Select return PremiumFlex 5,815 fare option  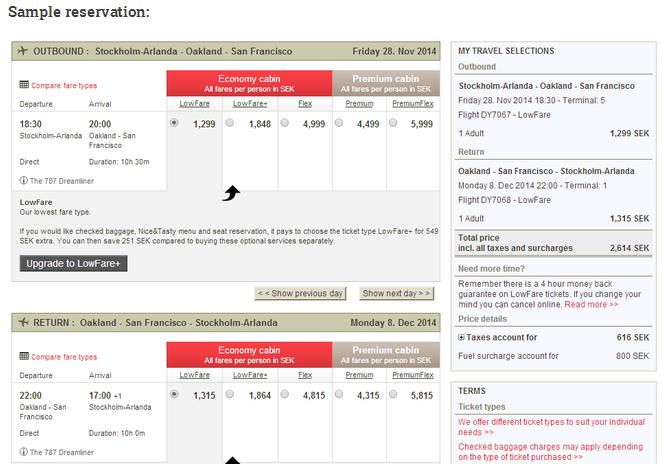[x=393, y=394]
